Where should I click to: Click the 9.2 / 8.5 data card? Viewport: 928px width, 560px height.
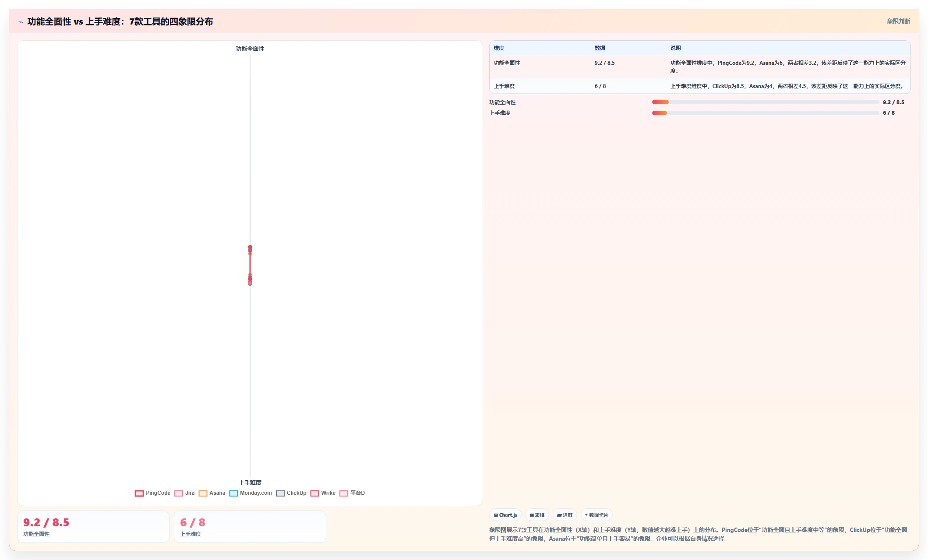click(93, 527)
